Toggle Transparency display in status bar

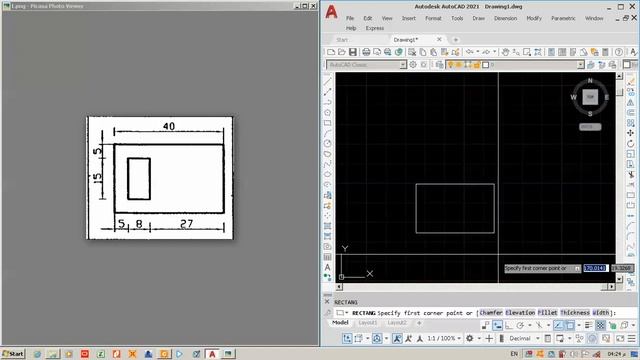pos(600,325)
